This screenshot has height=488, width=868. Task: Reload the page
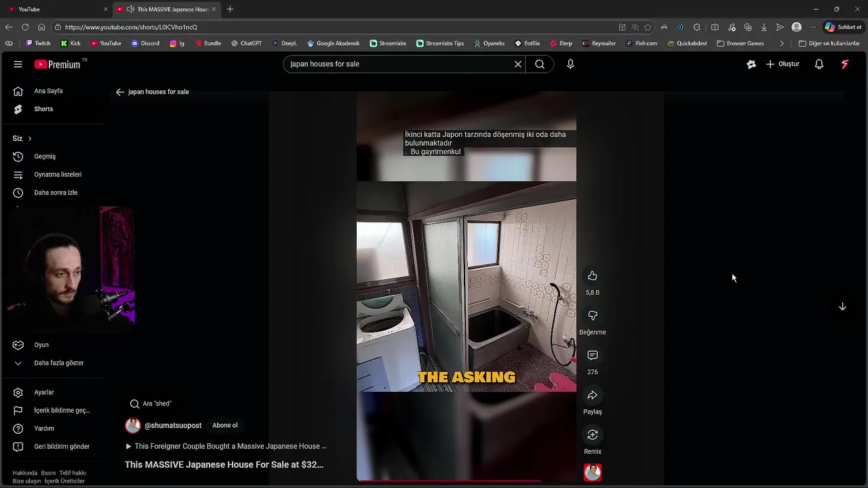25,27
